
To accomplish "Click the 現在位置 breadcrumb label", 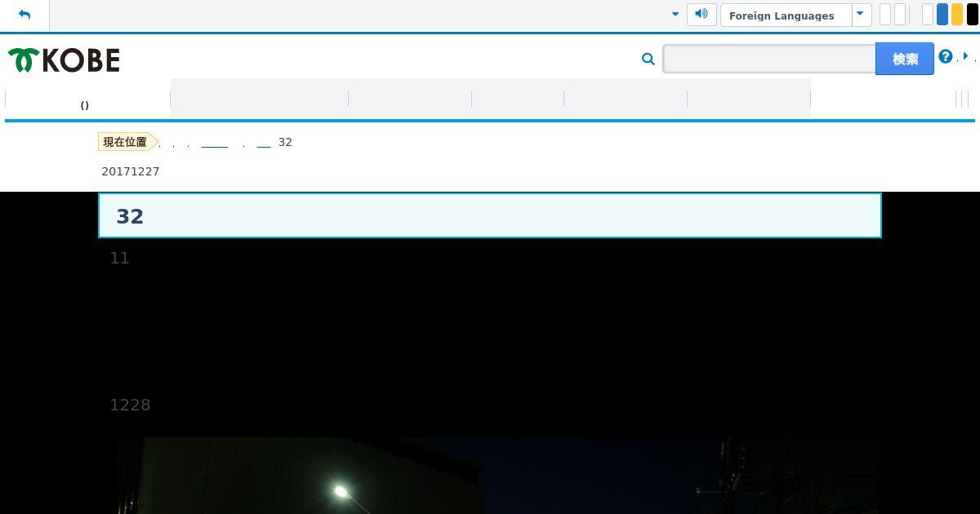I will (x=127, y=142).
